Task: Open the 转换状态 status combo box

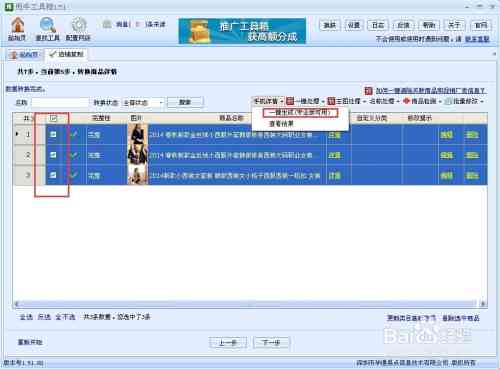Action: [143, 103]
